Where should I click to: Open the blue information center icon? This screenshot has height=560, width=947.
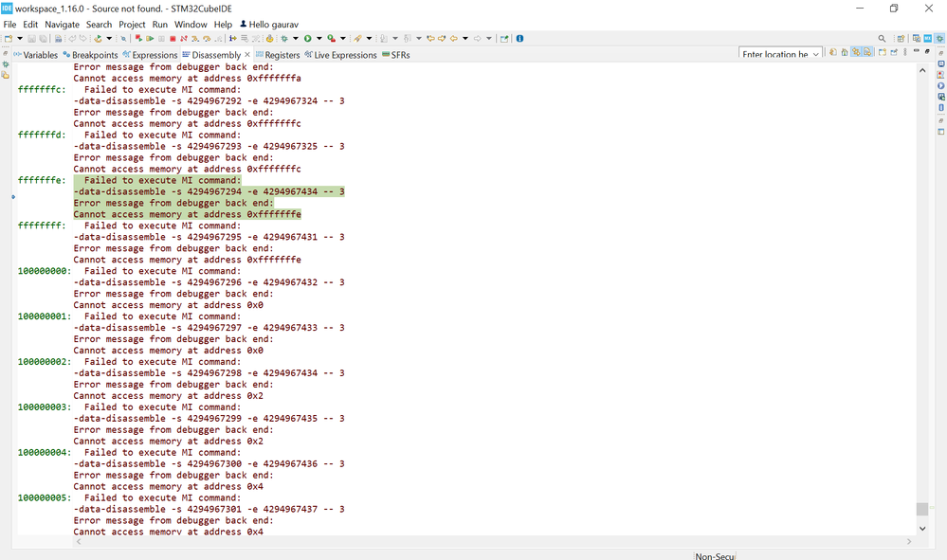click(x=519, y=39)
